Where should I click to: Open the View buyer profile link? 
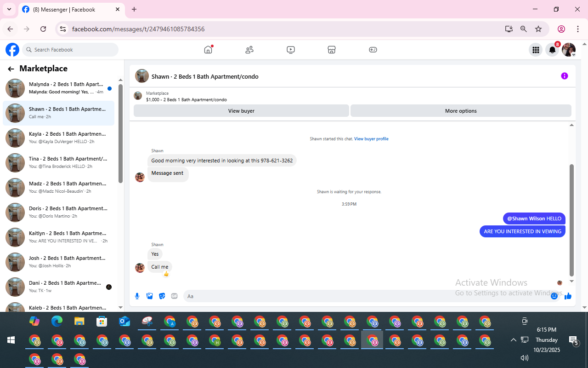[371, 139]
